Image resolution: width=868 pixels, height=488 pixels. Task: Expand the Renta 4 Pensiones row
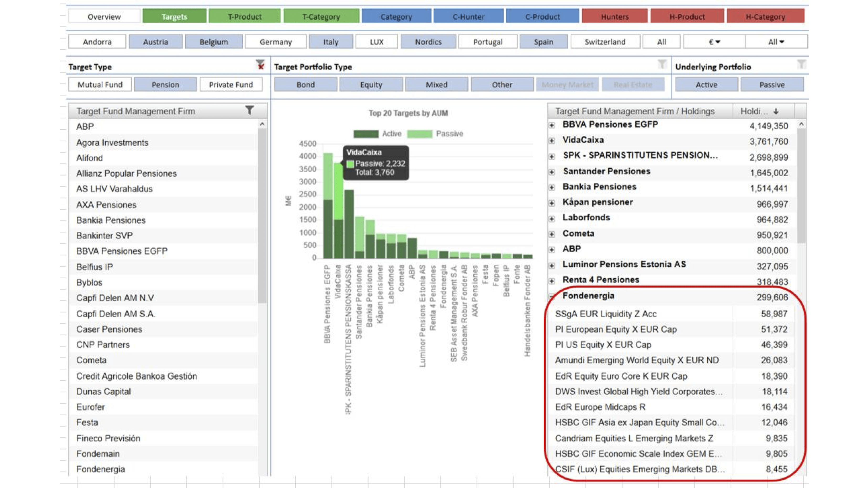click(x=552, y=281)
